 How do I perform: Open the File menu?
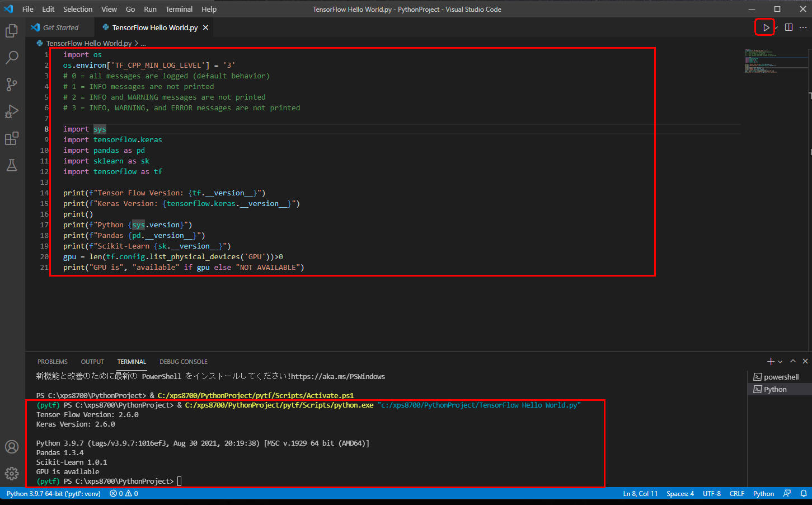(x=28, y=9)
